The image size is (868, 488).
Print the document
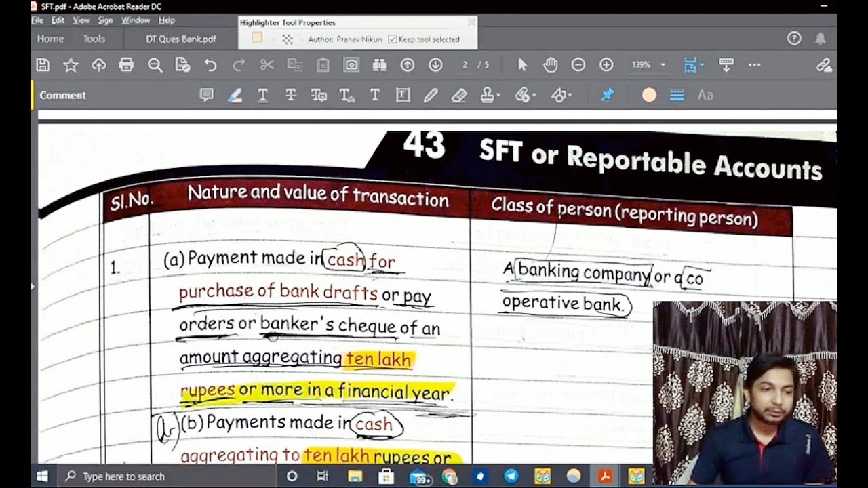[126, 65]
